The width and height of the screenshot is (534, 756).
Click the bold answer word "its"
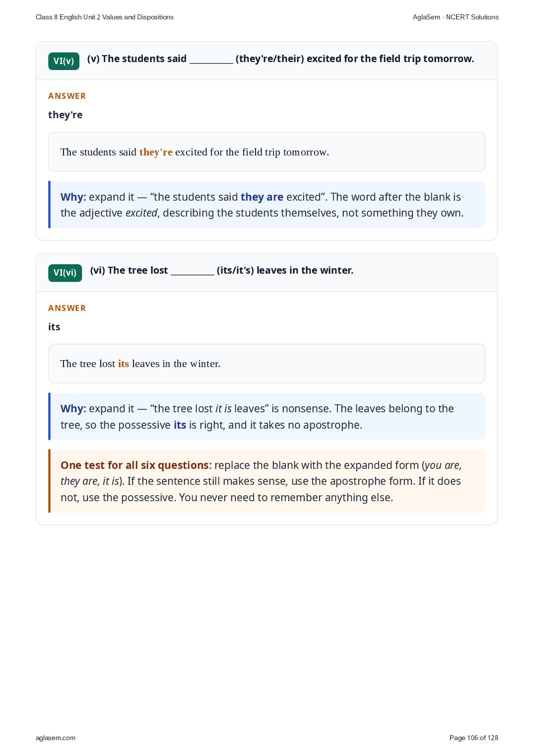(x=54, y=327)
